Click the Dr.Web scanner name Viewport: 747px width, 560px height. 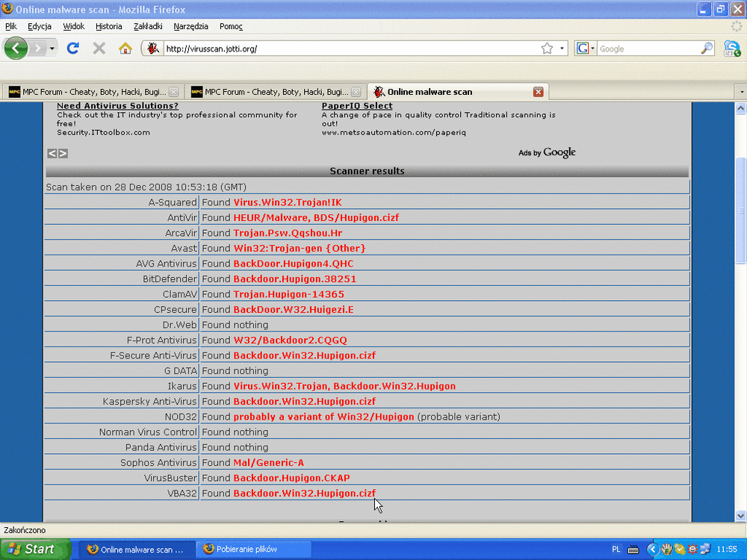pyautogui.click(x=179, y=325)
